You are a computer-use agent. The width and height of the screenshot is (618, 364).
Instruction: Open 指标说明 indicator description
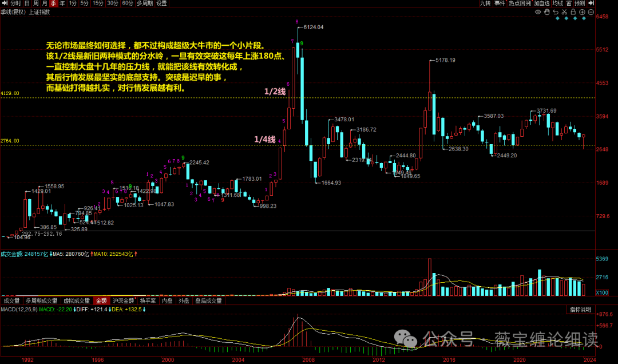[580, 310]
